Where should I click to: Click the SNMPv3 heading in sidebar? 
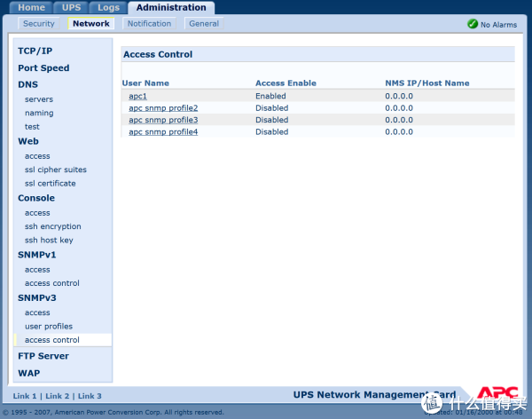(x=36, y=297)
